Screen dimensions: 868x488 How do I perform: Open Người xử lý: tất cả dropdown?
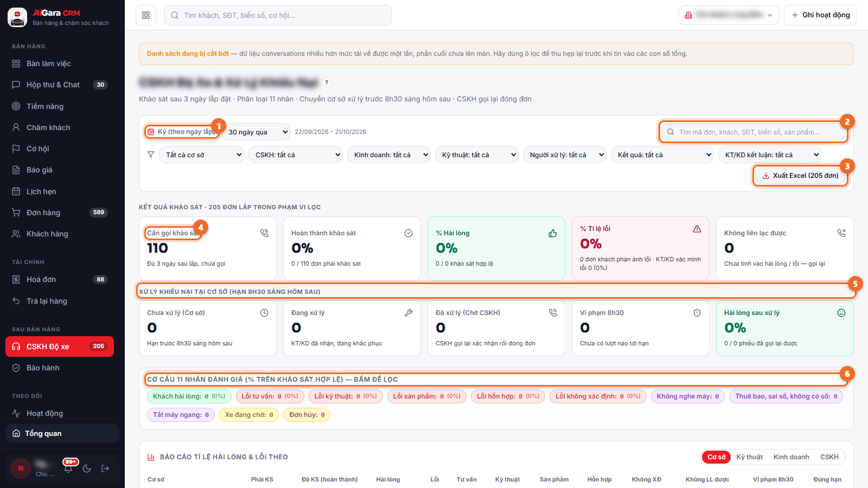(x=565, y=155)
